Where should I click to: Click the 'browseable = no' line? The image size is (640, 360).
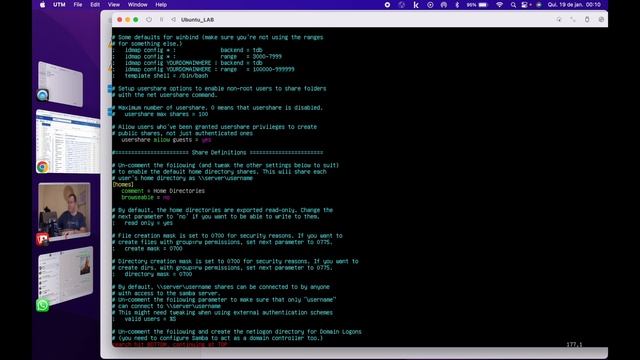coord(145,197)
